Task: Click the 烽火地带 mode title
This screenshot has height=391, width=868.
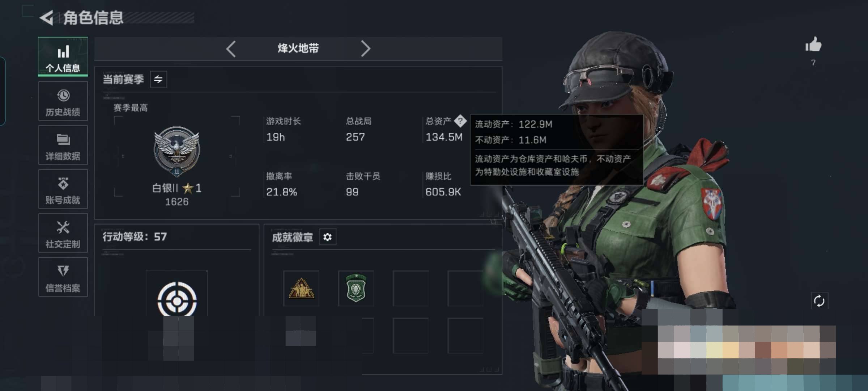Action: (298, 49)
